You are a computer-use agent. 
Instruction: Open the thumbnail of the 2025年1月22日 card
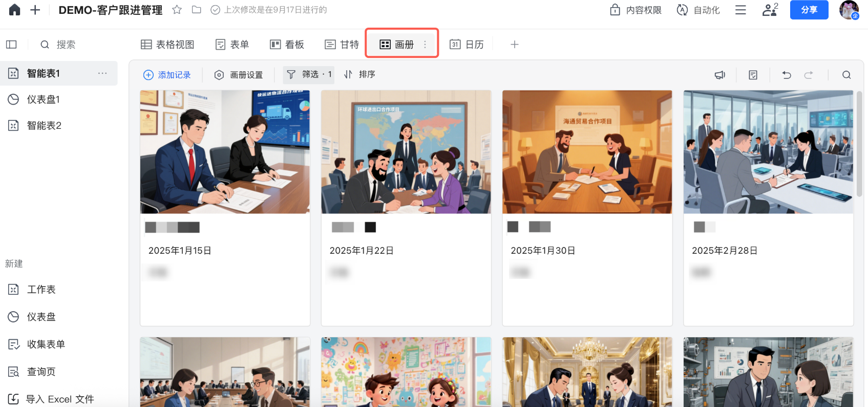(x=406, y=152)
